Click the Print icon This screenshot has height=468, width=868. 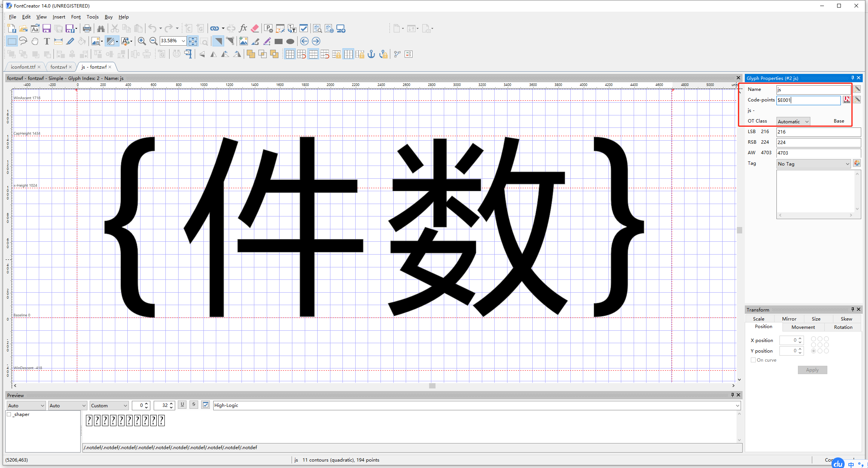point(87,29)
